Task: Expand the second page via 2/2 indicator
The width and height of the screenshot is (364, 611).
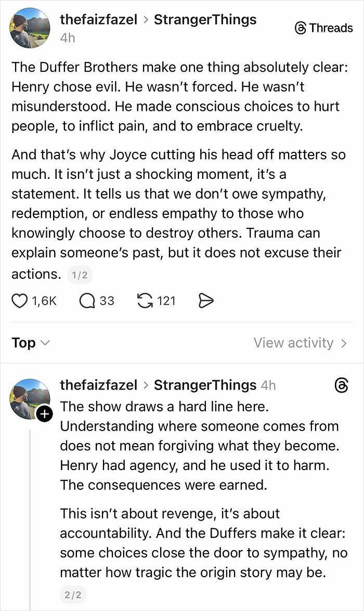Action: 73,595
